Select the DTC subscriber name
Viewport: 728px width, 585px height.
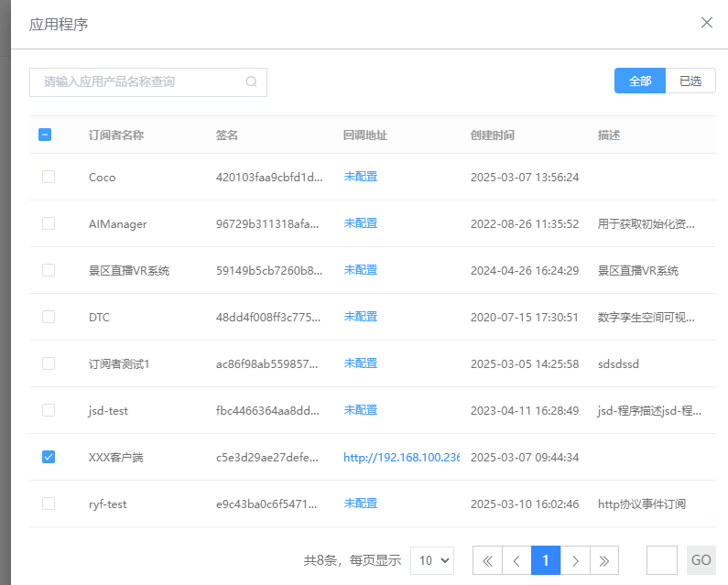100,317
